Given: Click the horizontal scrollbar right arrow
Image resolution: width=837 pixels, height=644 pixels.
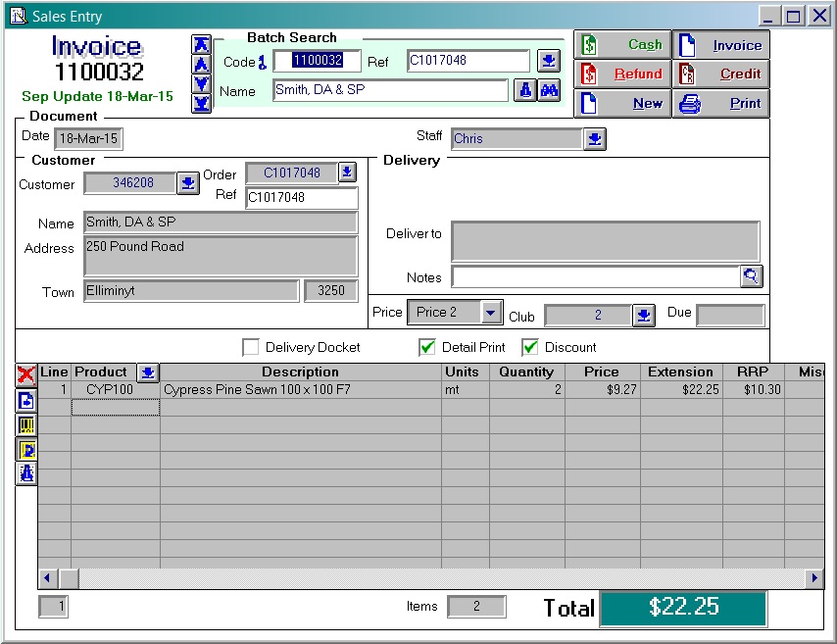Looking at the screenshot, I should coord(813,578).
